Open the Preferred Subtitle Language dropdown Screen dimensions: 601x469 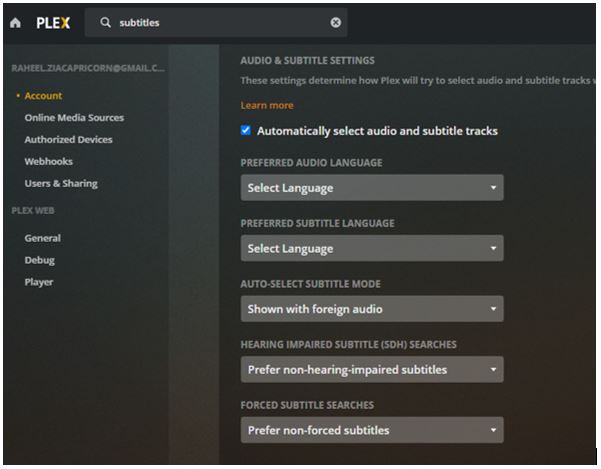click(372, 248)
